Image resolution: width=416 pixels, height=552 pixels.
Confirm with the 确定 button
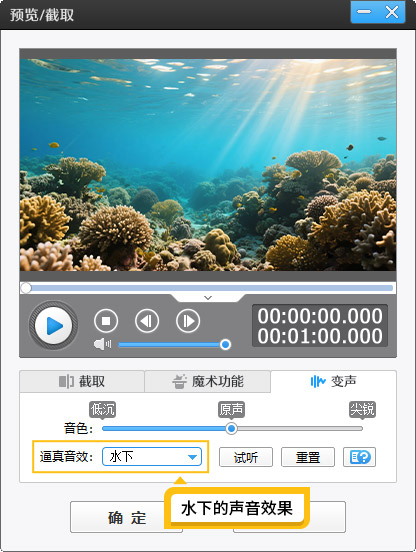[126, 517]
